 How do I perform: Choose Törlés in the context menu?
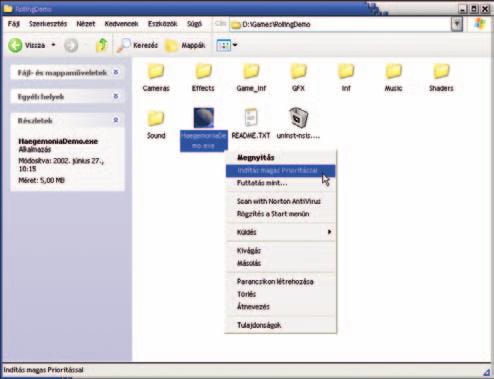coord(280,294)
